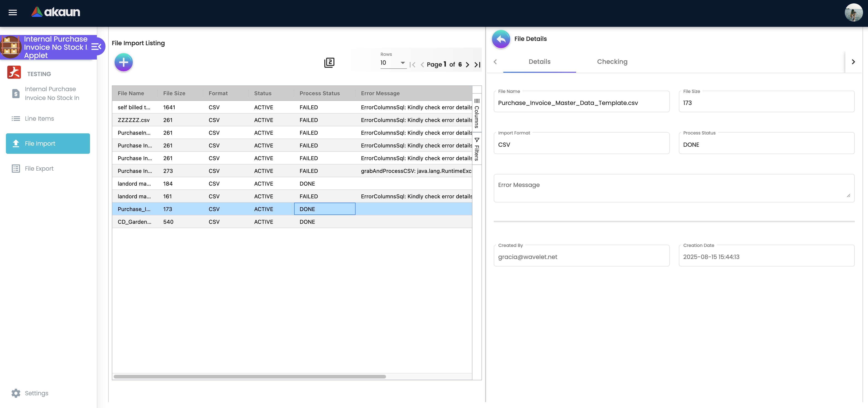Click the Import Format field
868x408 pixels.
(581, 144)
